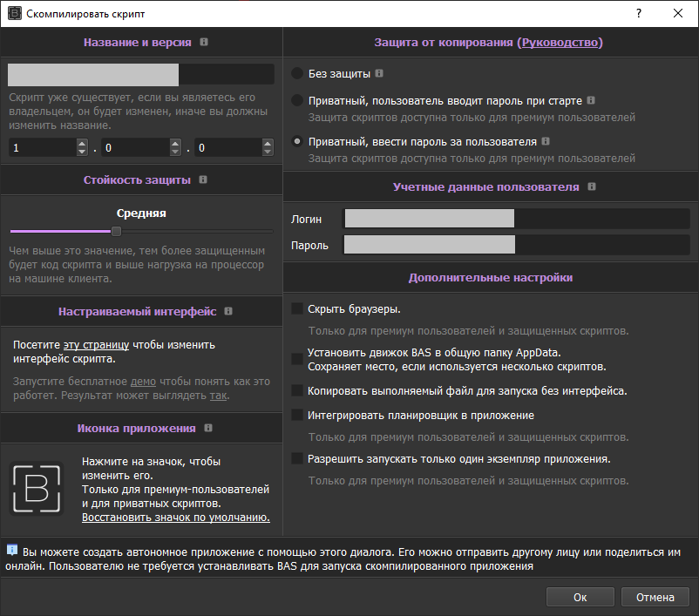Check "Интегрировать планировщик в приложение"
Image resolution: width=699 pixels, height=616 pixels.
(x=295, y=416)
